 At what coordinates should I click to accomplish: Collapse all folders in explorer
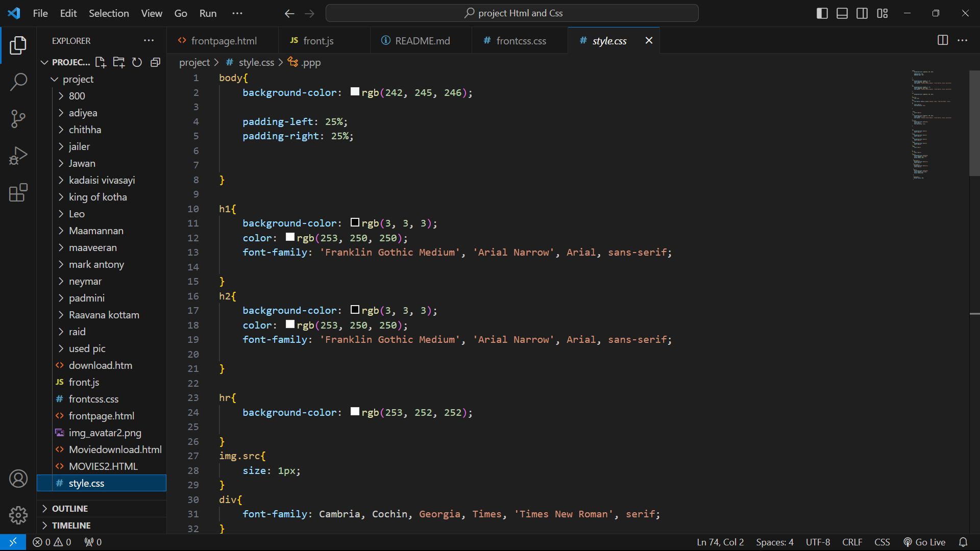pos(155,62)
